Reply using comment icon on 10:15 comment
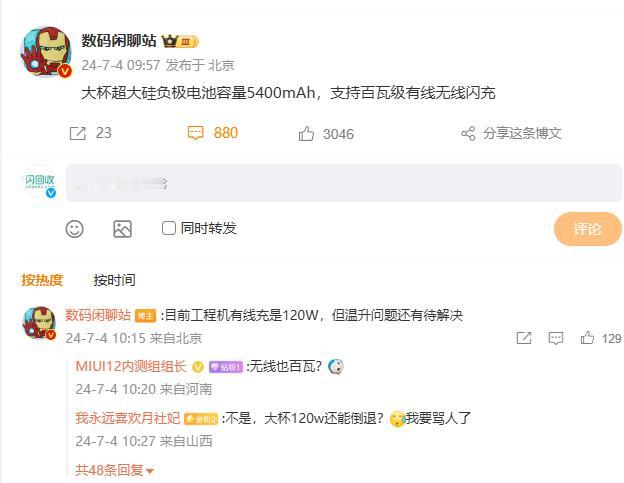624x483 pixels. click(x=556, y=338)
